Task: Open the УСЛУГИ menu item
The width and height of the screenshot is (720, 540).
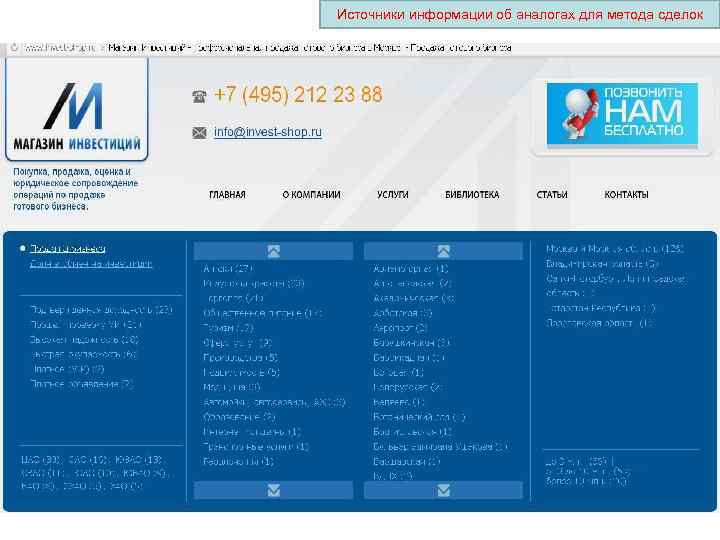Action: tap(393, 195)
